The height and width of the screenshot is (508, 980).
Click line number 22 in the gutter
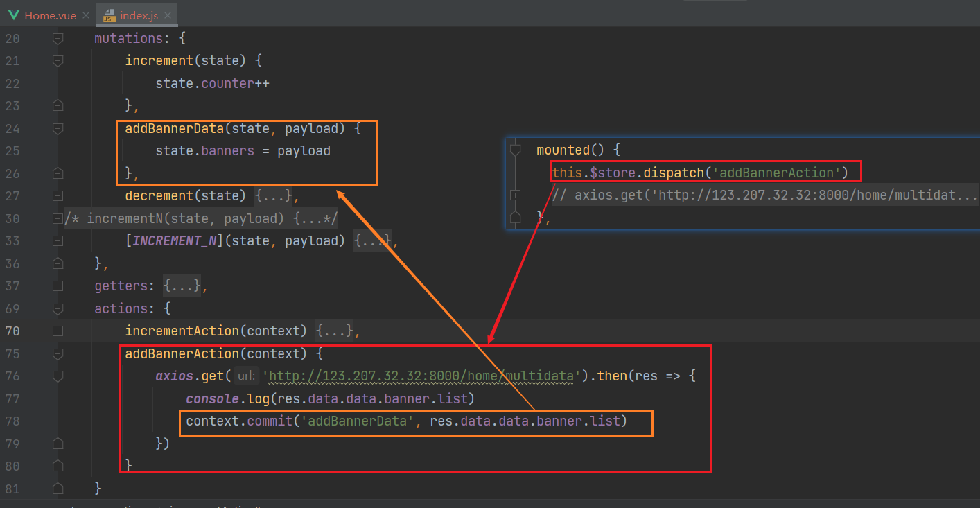coord(13,83)
